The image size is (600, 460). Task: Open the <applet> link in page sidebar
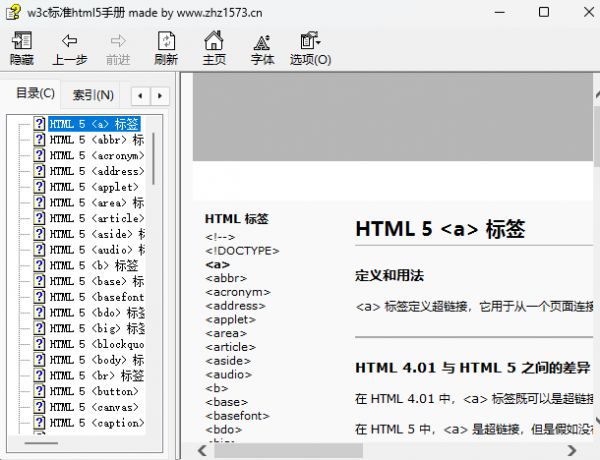[x=230, y=320]
